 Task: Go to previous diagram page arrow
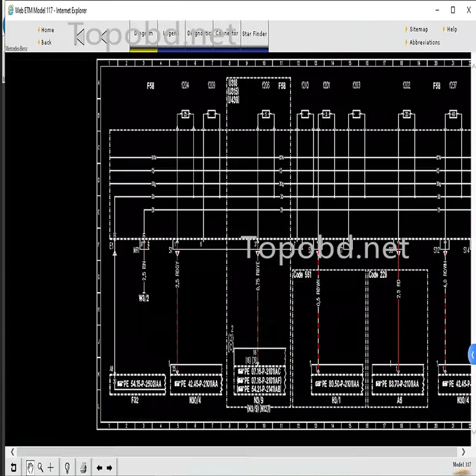coord(99,468)
